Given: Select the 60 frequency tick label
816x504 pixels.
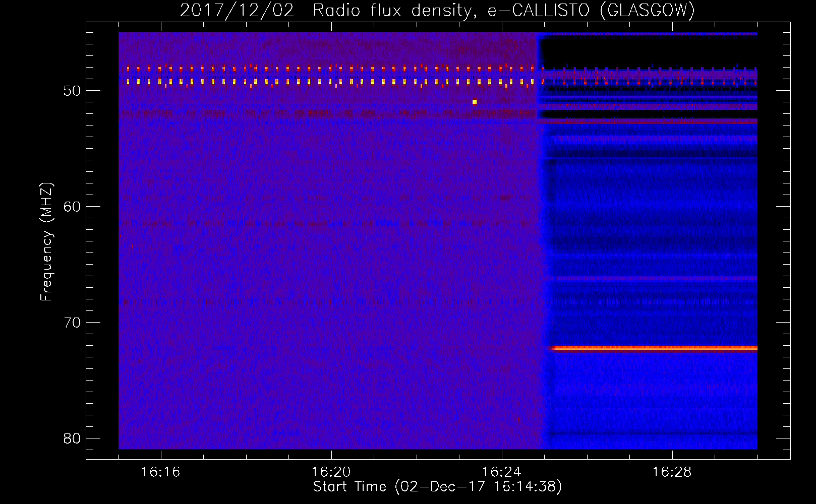Looking at the screenshot, I should tap(72, 207).
